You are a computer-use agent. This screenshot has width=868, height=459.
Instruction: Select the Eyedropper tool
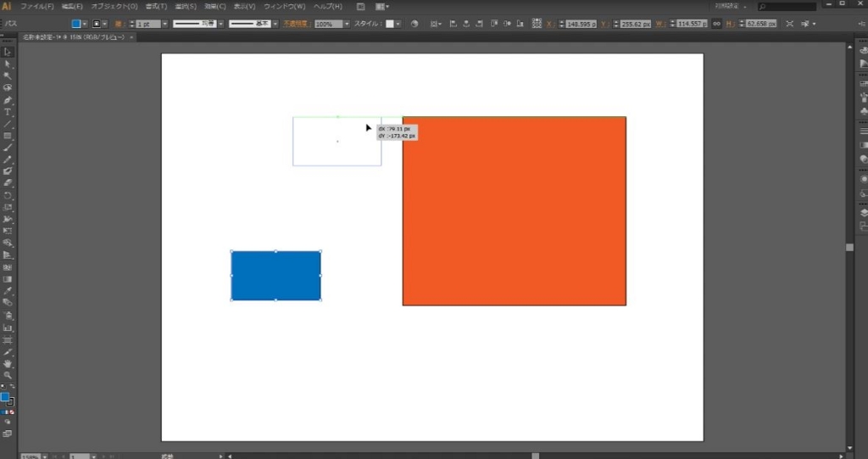pos(8,291)
